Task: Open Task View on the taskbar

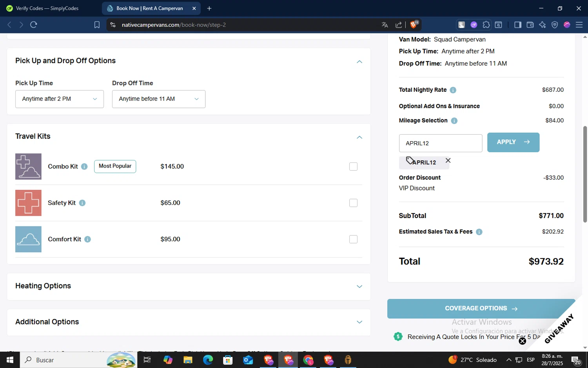Action: [147, 360]
